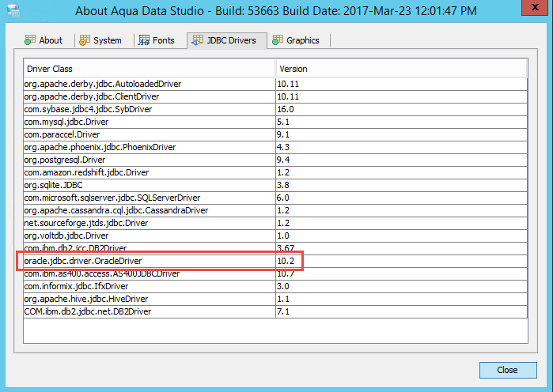Screen dimensions: 553x392
Task: Click the Version column header
Action: pos(401,69)
